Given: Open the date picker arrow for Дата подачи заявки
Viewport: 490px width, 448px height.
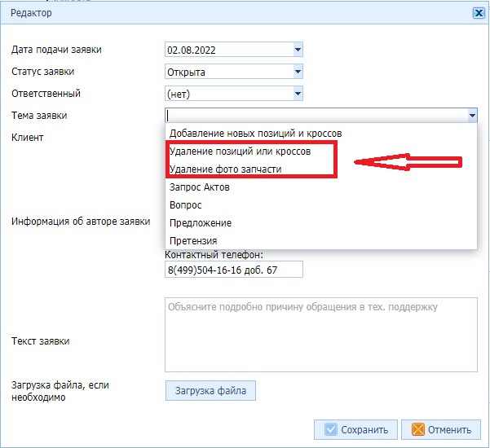Looking at the screenshot, I should (x=298, y=50).
